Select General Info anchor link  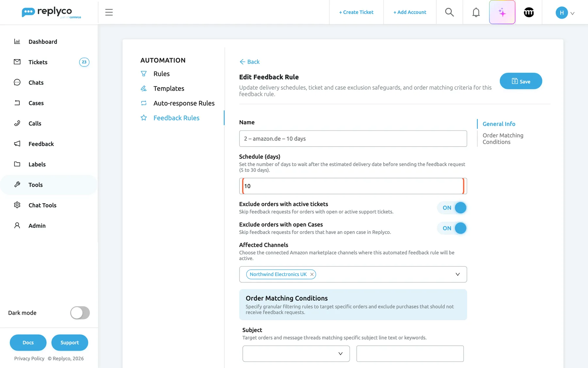click(499, 124)
